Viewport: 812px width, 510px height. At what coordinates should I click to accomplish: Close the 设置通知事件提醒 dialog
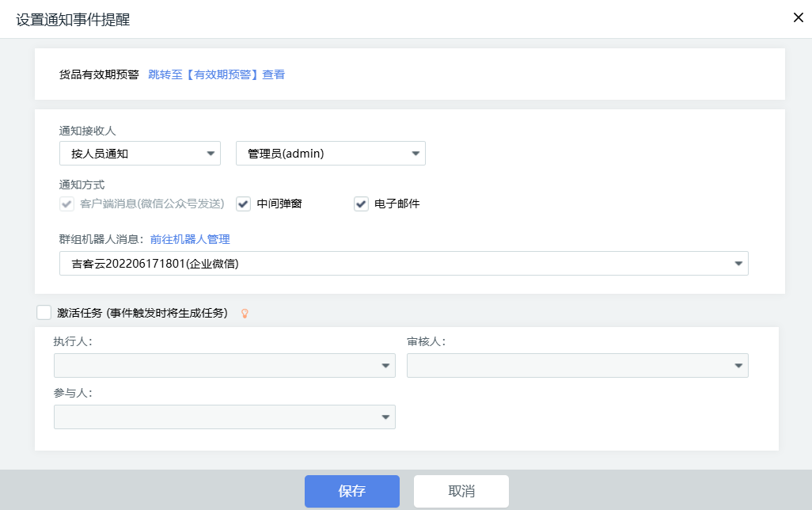798,17
